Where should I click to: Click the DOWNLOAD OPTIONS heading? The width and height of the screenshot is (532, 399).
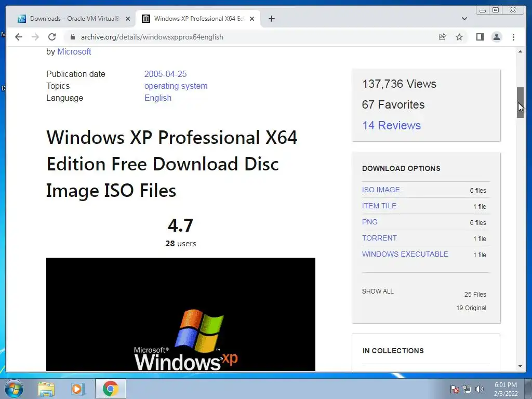coord(401,168)
